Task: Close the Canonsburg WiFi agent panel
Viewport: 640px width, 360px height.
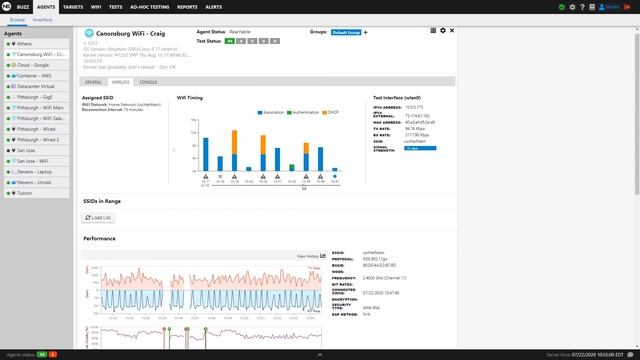Action: coord(452,31)
